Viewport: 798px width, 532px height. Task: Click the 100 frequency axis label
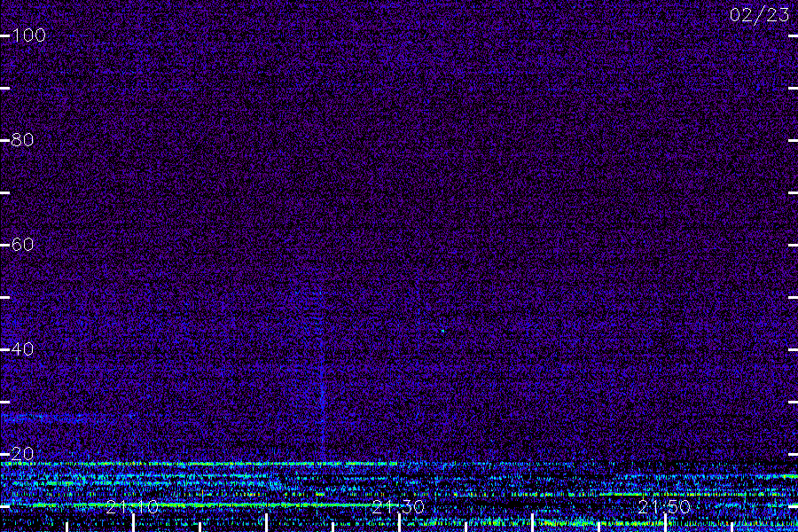[x=28, y=35]
